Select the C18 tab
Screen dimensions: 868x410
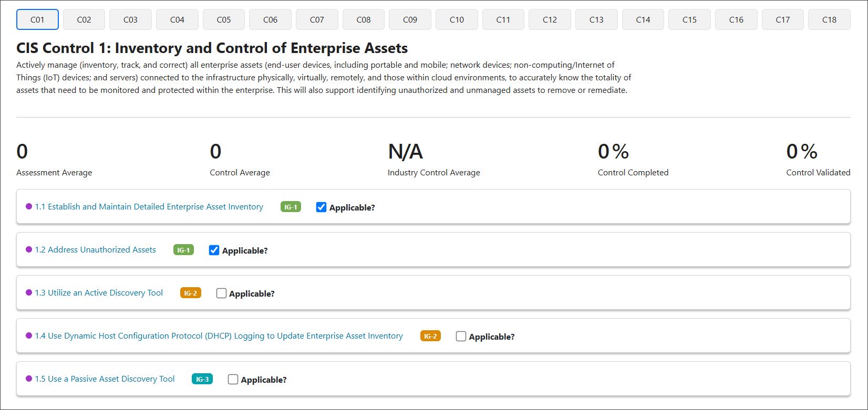tap(829, 19)
